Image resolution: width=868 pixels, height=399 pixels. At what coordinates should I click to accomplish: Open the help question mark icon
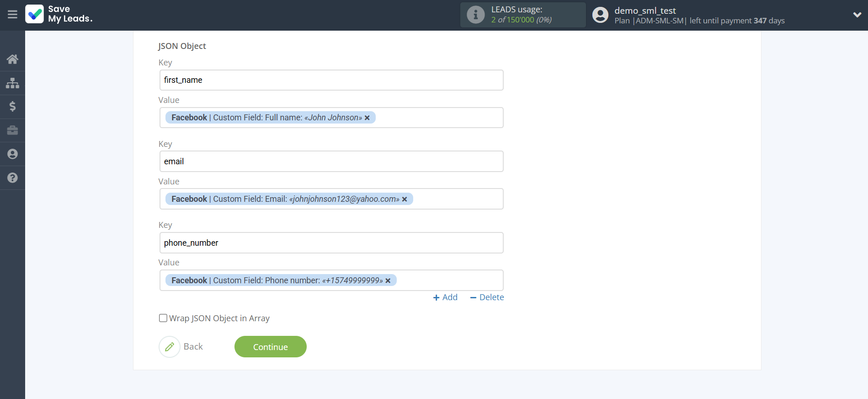click(12, 178)
